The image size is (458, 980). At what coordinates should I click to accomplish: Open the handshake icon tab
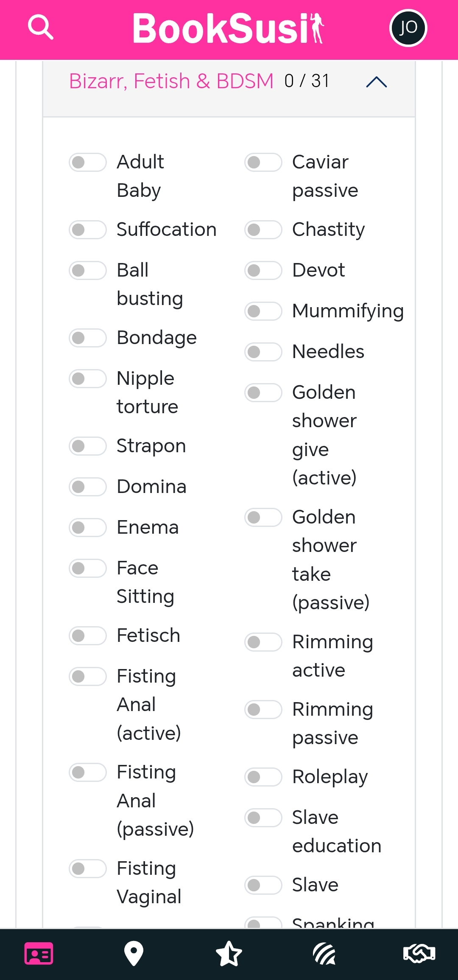click(x=419, y=953)
